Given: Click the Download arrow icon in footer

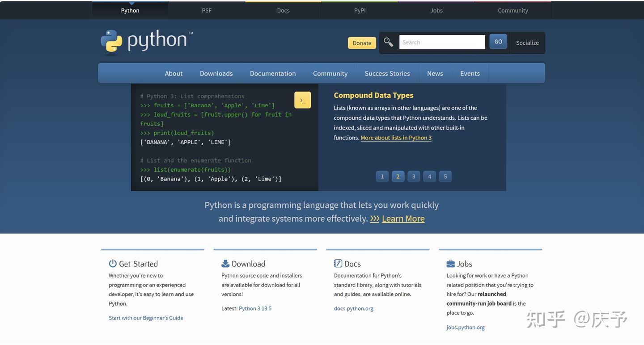Looking at the screenshot, I should click(x=225, y=263).
